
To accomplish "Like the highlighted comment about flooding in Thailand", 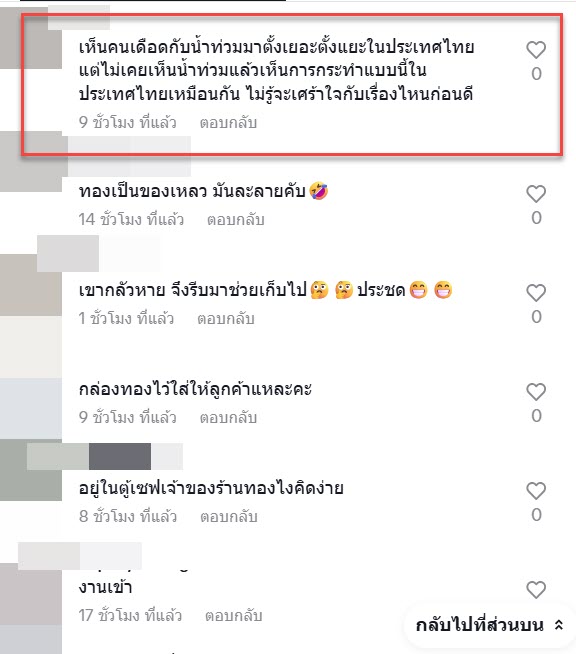I will [x=536, y=50].
